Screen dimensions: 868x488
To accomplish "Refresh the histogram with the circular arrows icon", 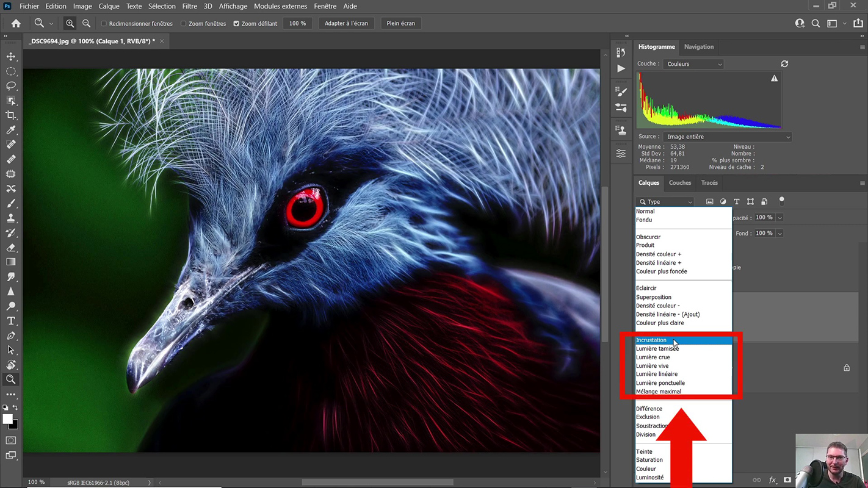I will tap(784, 64).
